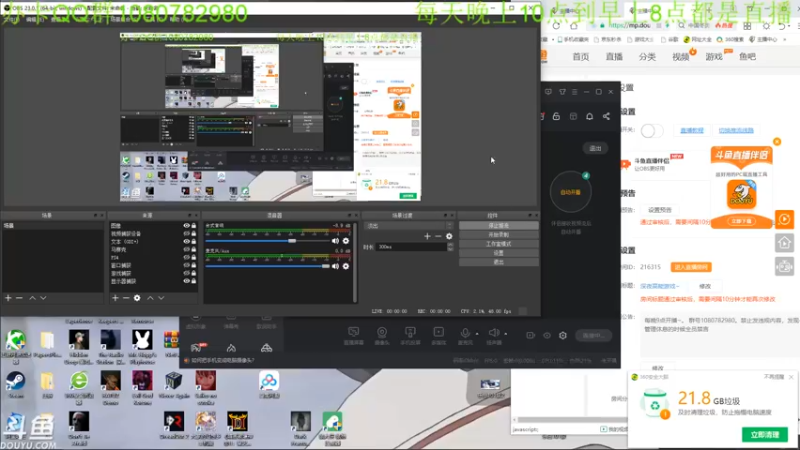The image size is (800, 450).
Task: Open the Baidu Netdisk desktop icon
Action: pyautogui.click(x=269, y=385)
